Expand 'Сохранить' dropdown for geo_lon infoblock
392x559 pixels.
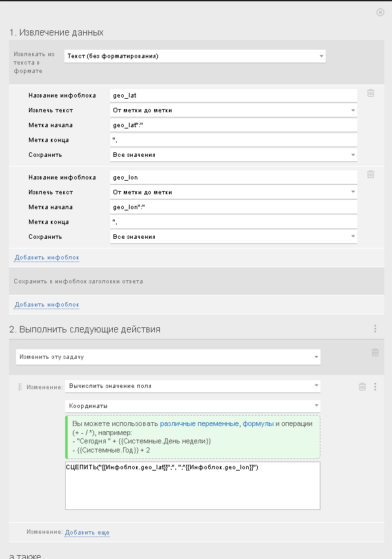tap(233, 237)
